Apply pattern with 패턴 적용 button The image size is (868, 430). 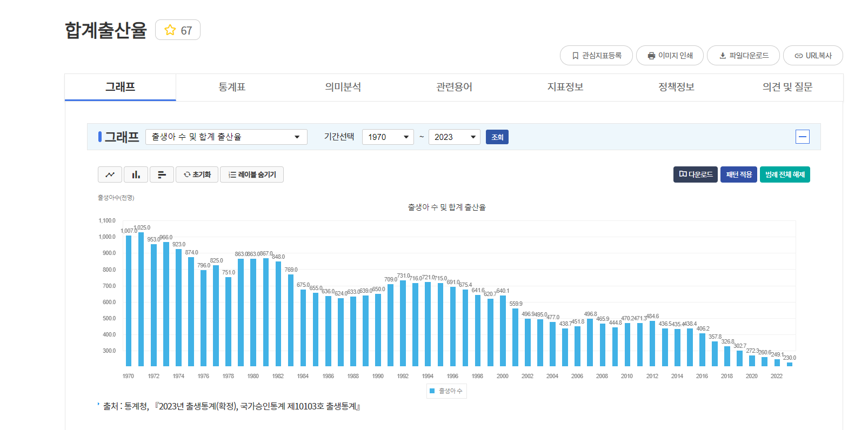click(739, 174)
